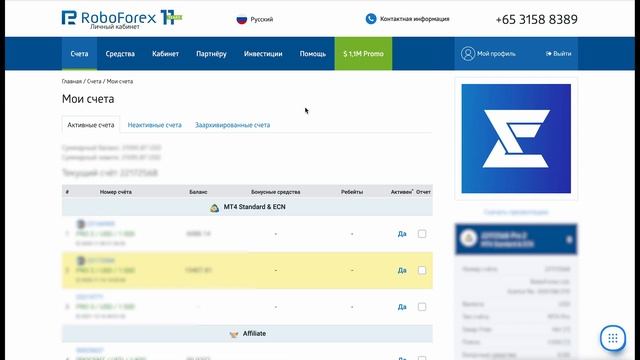
Task: Click the MT4 Standard & ECN group icon
Action: pos(214,208)
